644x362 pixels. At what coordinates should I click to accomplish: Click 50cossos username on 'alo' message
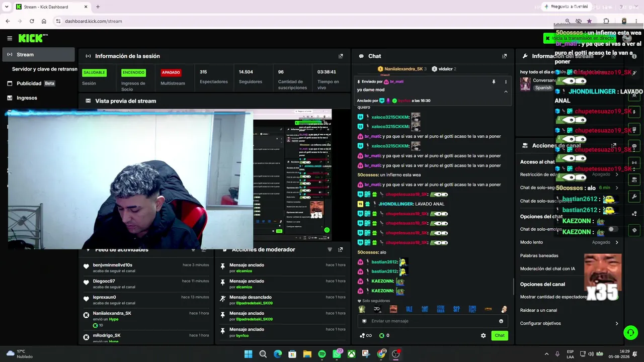(x=368, y=252)
